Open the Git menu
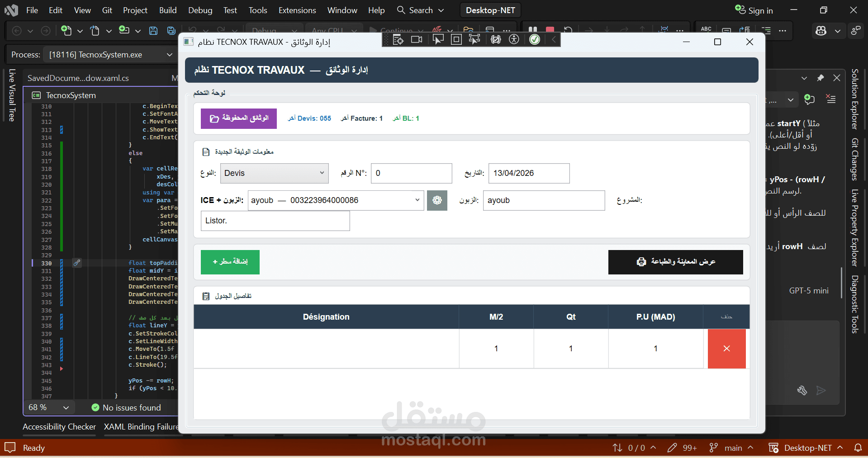 point(107,10)
